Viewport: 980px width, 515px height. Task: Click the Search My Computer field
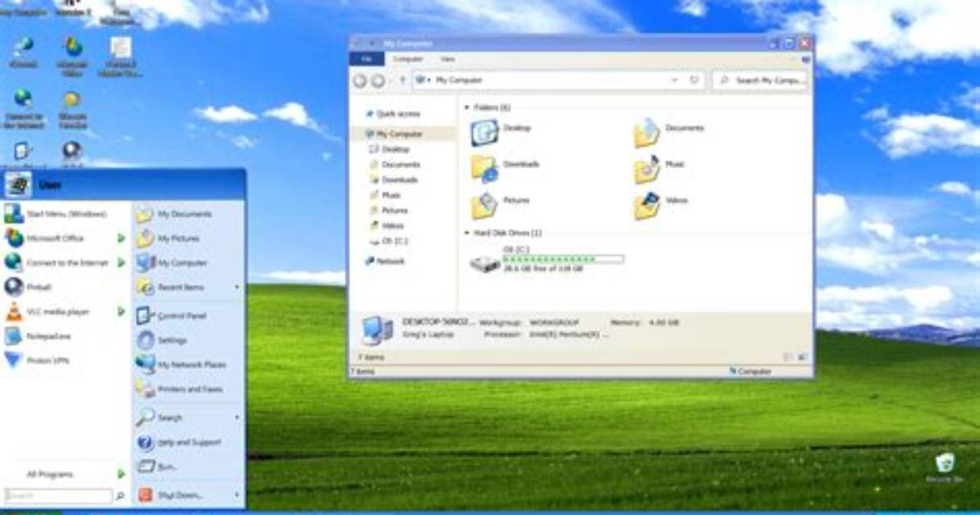(760, 80)
